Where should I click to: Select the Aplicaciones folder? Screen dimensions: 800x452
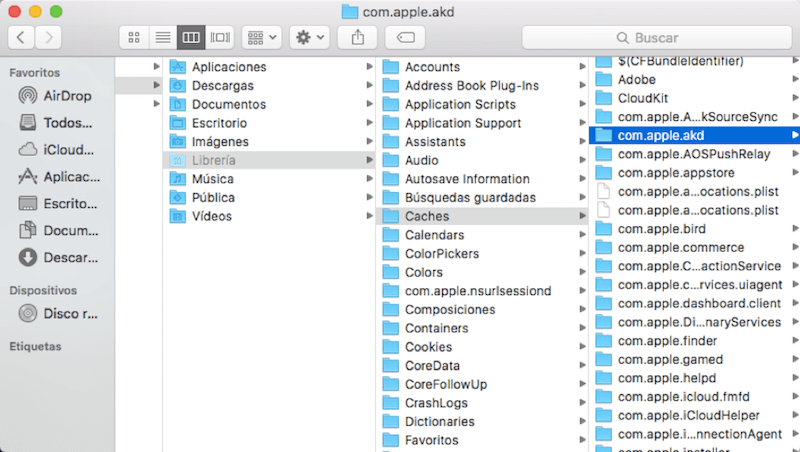point(269,67)
